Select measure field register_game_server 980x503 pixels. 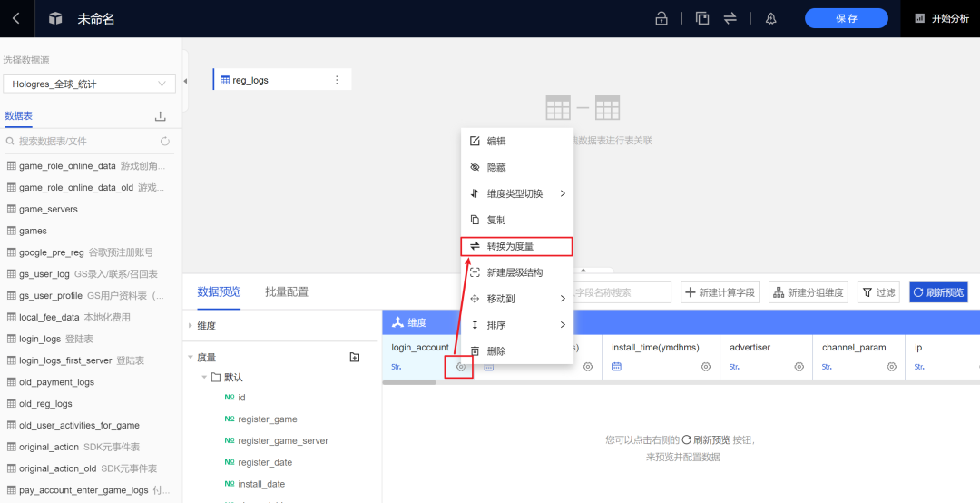(282, 440)
